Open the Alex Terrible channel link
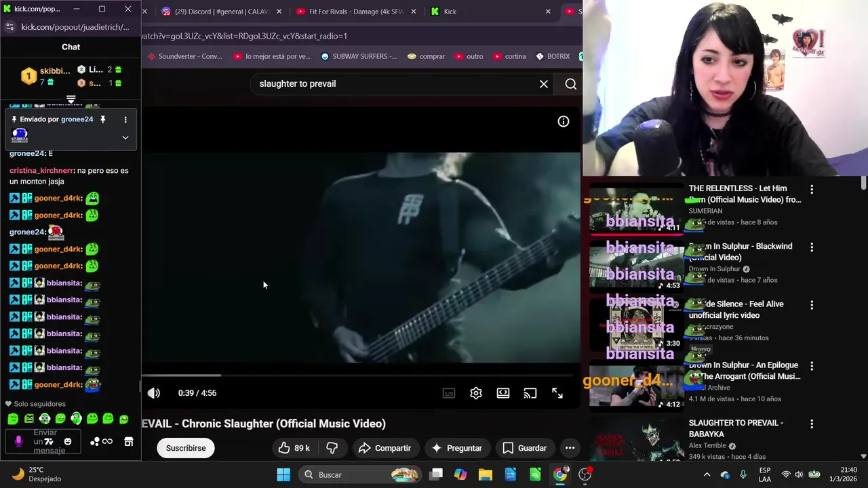The image size is (868, 488). point(707,446)
